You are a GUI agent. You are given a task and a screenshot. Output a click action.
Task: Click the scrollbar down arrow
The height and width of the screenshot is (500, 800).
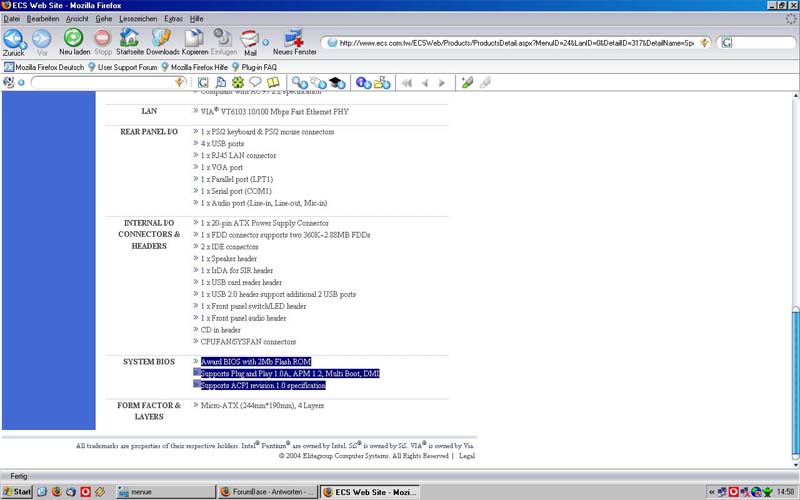point(795,464)
